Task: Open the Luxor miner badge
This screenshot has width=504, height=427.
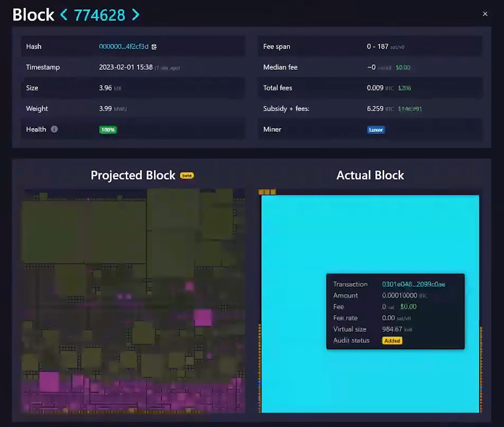Action: [x=376, y=130]
